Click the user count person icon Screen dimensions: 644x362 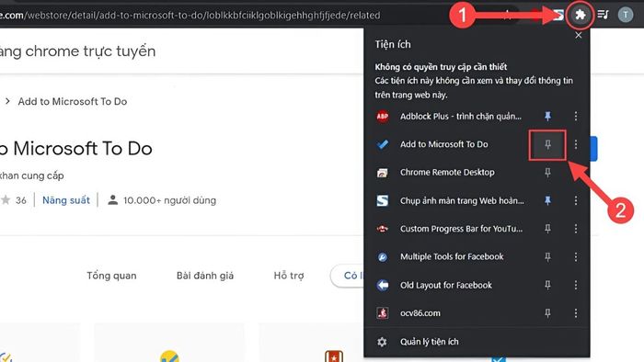pos(112,200)
